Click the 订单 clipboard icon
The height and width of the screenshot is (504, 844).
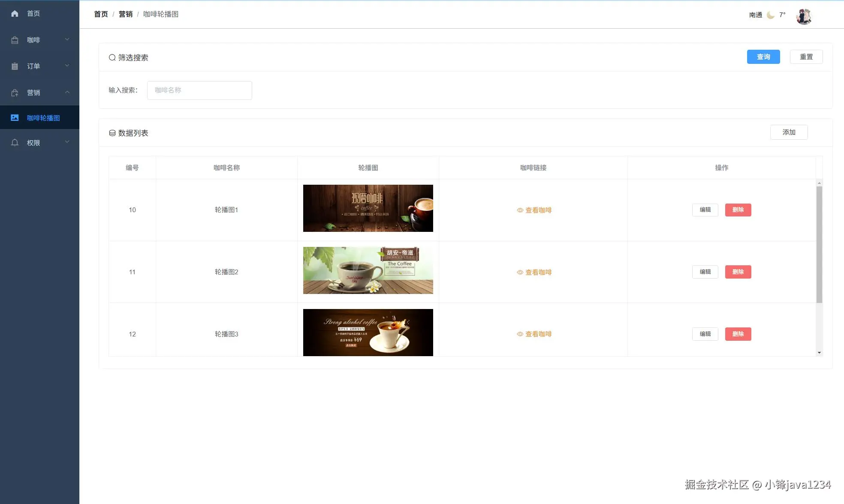pos(15,66)
